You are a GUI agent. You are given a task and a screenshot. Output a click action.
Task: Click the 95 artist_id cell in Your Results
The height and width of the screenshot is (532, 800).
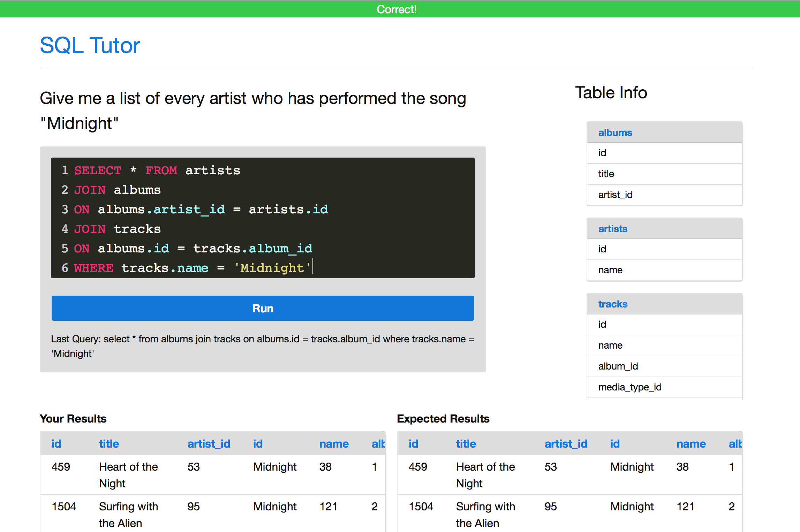coord(194,507)
